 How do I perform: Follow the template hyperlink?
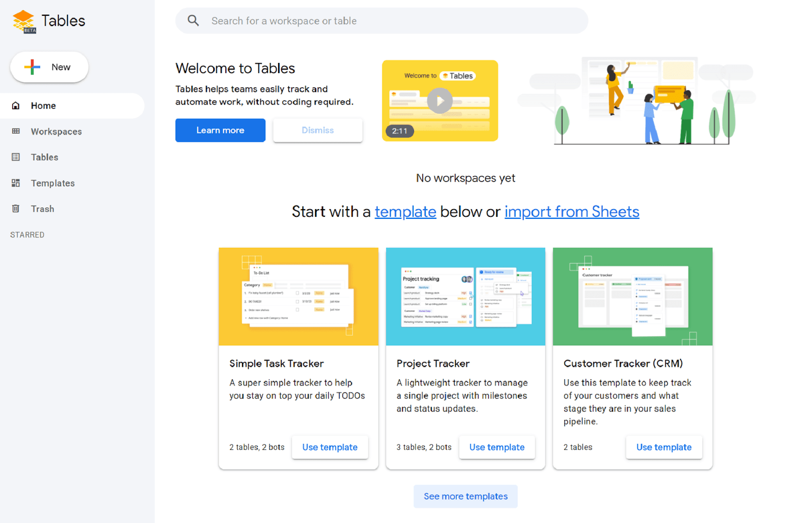tap(405, 212)
